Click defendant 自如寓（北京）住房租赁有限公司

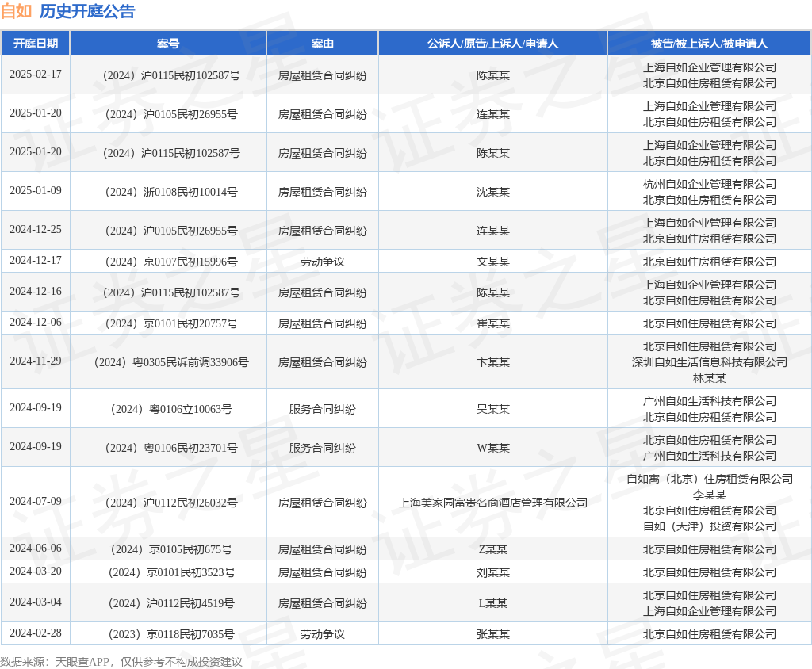click(x=710, y=479)
